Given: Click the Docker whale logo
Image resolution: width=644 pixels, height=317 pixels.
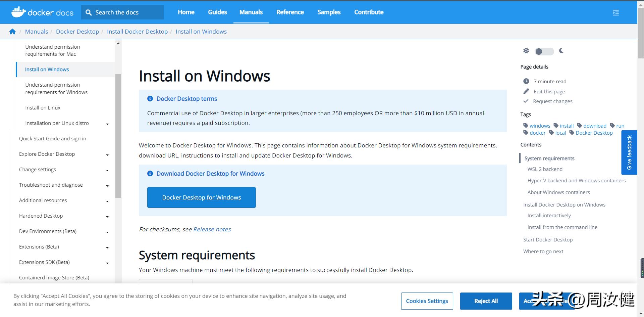Looking at the screenshot, I should click(x=18, y=12).
